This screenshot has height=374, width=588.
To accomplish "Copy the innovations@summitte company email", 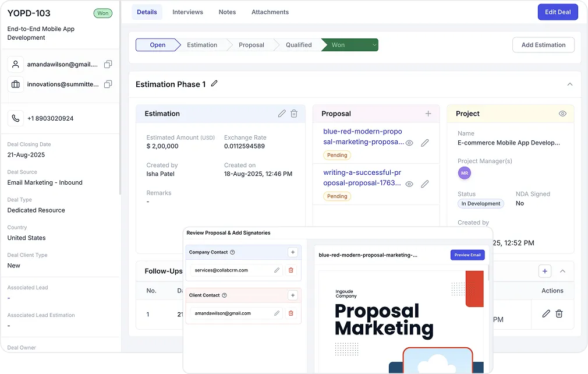I will coord(108,85).
